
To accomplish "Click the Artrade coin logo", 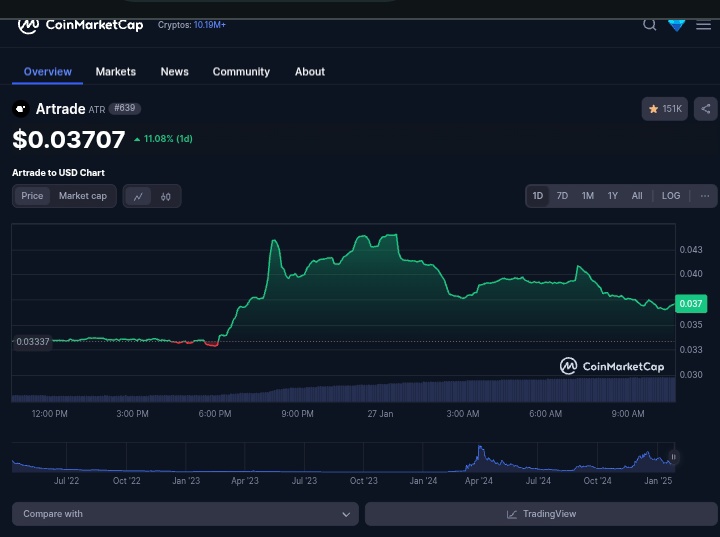I will pos(21,109).
